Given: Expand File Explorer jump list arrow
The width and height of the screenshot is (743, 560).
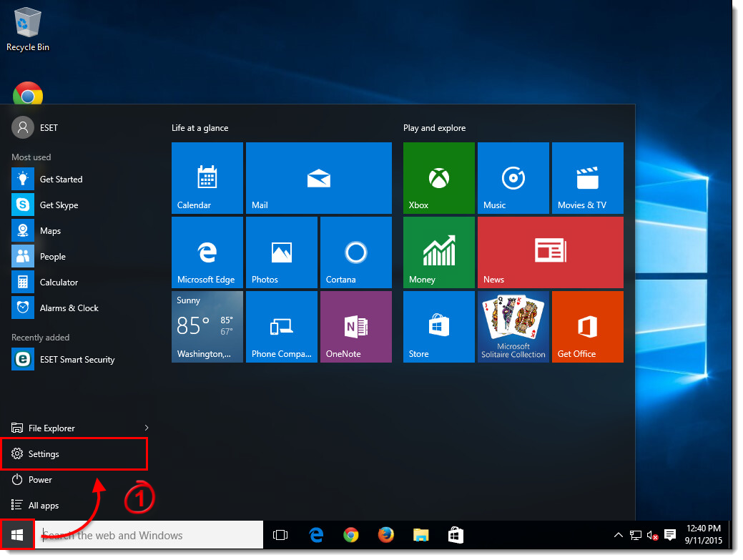Looking at the screenshot, I should 147,428.
